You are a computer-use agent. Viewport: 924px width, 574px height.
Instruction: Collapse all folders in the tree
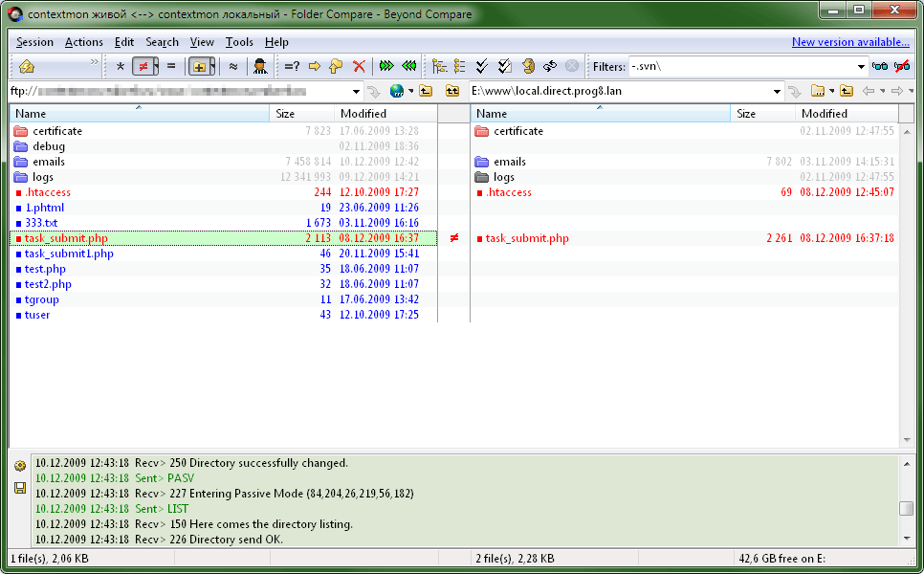pyautogui.click(x=460, y=67)
